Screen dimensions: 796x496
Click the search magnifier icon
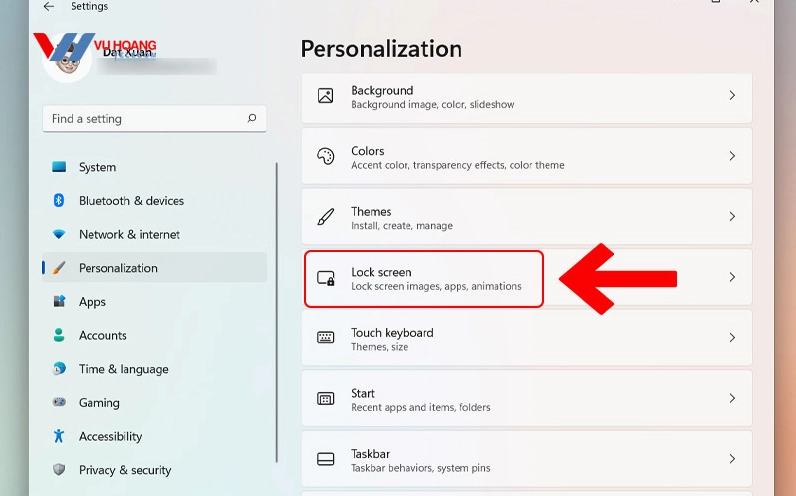[252, 118]
